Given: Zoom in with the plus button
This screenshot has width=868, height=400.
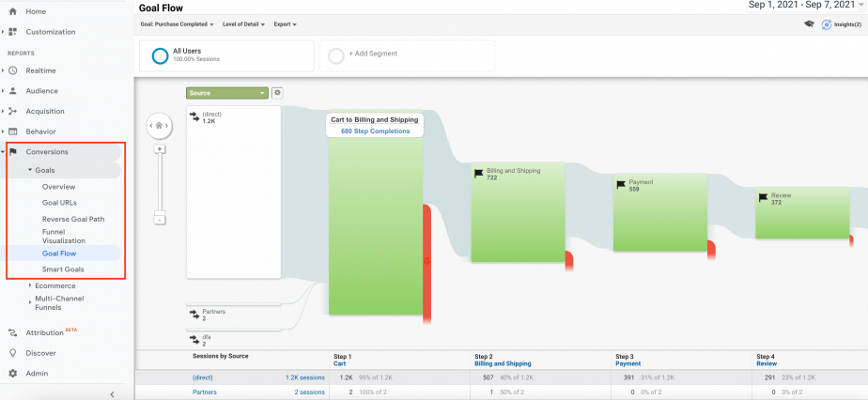Looking at the screenshot, I should 160,149.
